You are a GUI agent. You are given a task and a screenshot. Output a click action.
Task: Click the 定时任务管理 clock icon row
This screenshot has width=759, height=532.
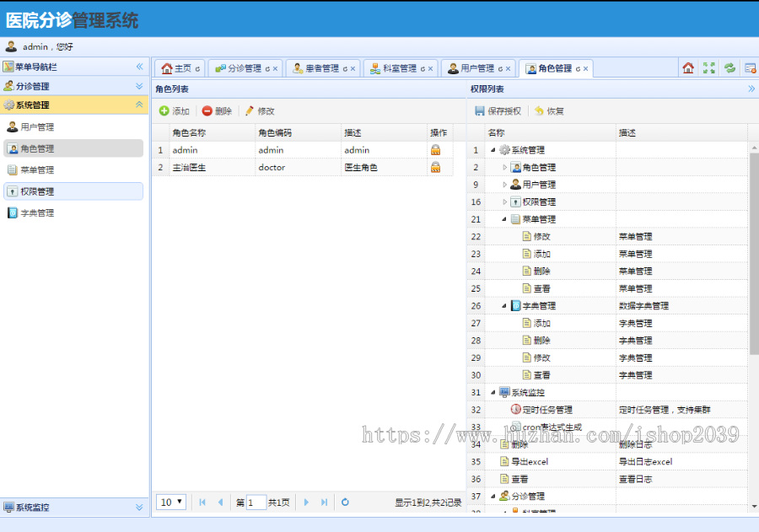[x=516, y=410]
